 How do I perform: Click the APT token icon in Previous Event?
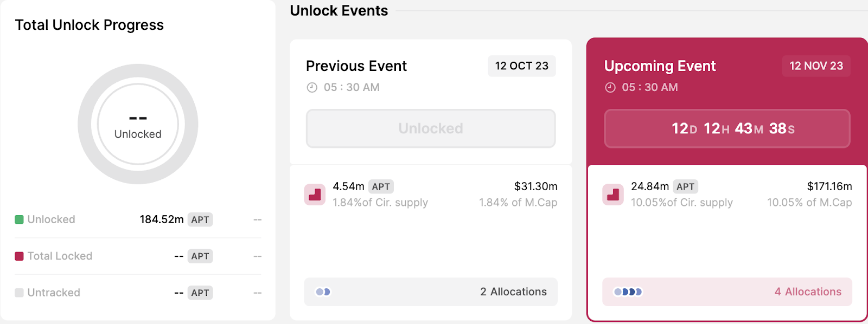click(x=315, y=195)
